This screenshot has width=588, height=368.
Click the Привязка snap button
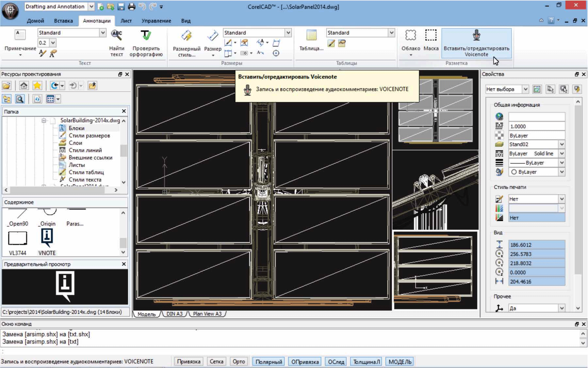(188, 361)
